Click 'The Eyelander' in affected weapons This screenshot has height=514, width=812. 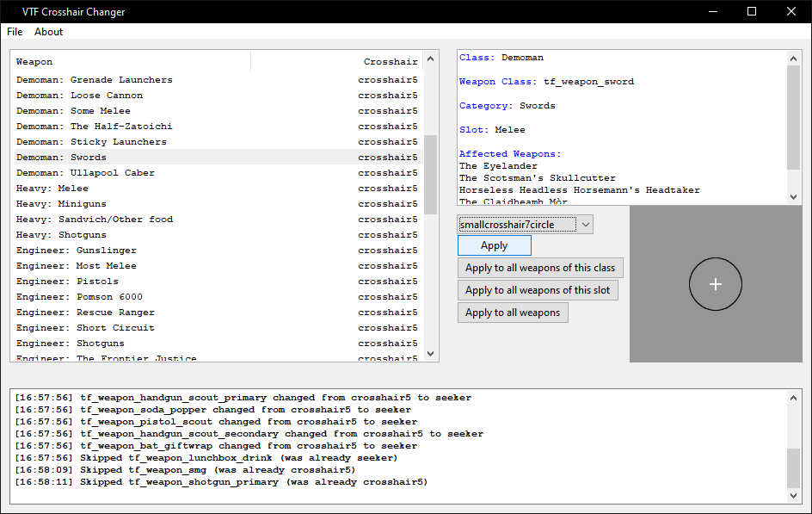click(x=498, y=166)
